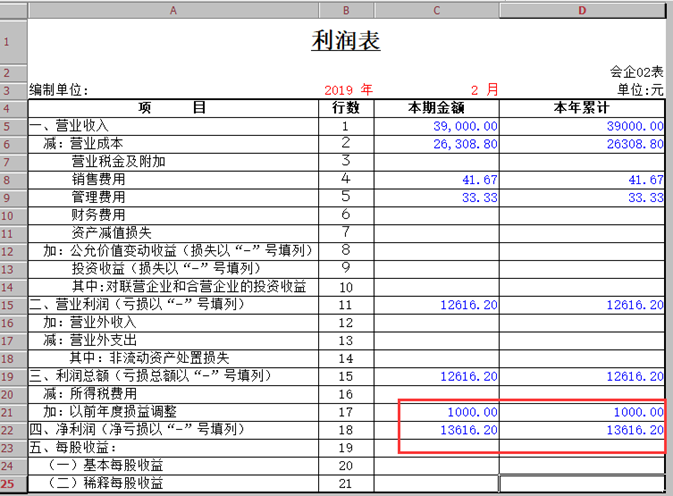This screenshot has height=496, width=673.
Task: Click 12616.20 in 利润总额 row, column D
Action: tap(635, 377)
